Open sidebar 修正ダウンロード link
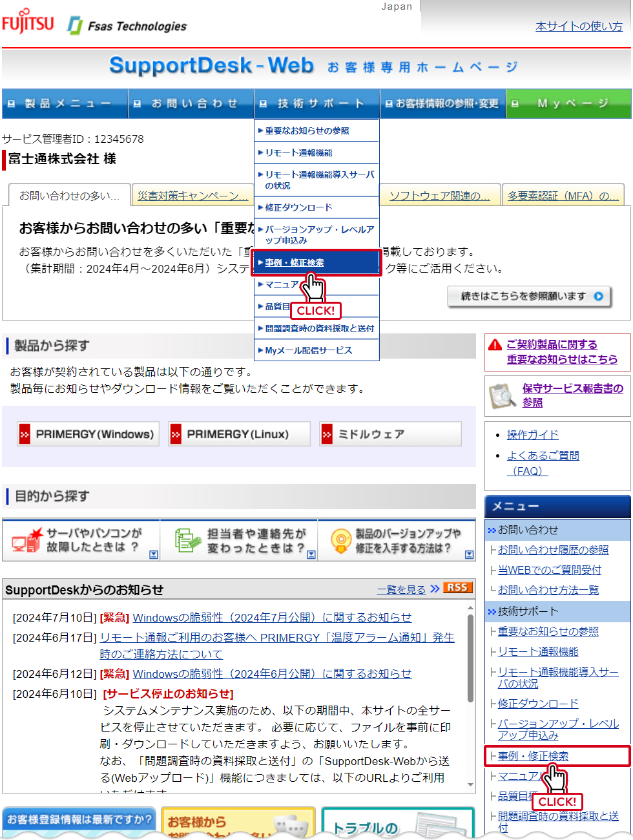Image resolution: width=633 pixels, height=840 pixels. (x=538, y=704)
